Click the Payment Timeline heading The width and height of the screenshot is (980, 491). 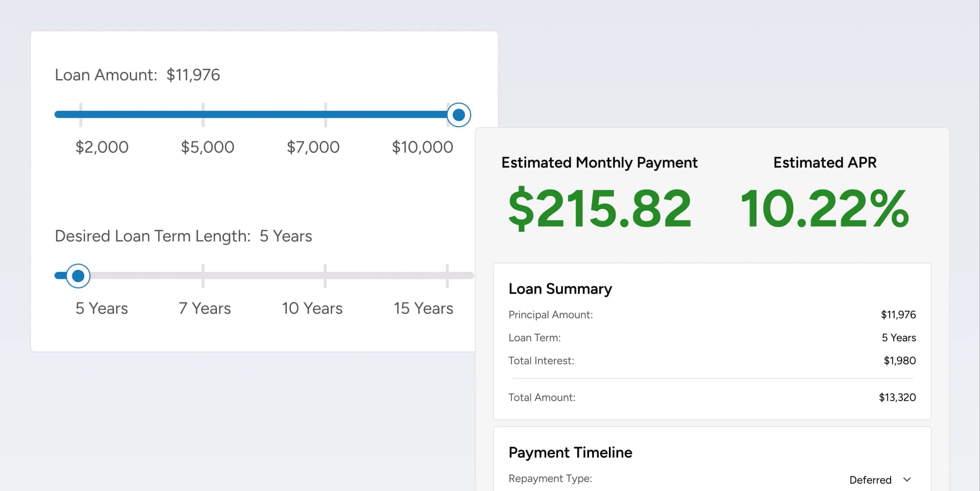[570, 452]
